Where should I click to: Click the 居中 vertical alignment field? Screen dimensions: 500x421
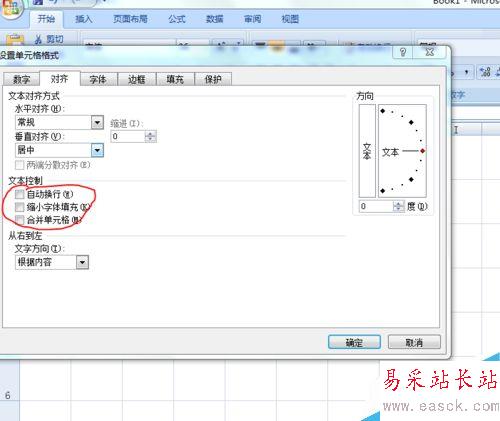(53, 150)
